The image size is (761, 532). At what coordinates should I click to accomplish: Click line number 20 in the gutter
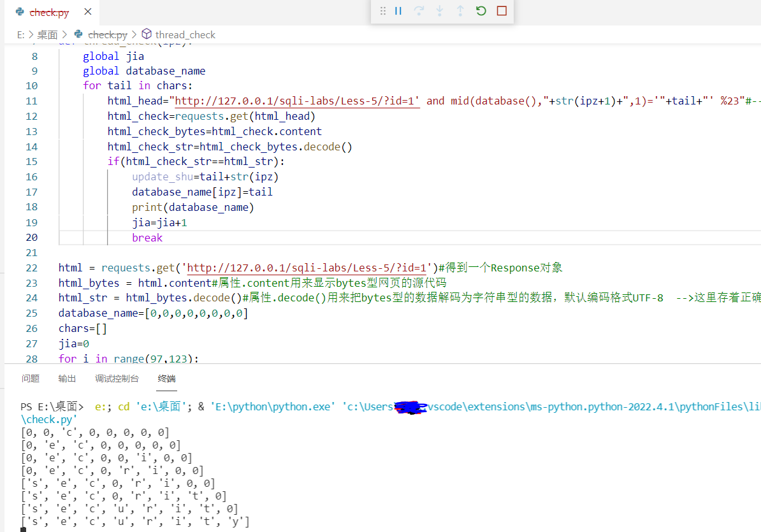pyautogui.click(x=31, y=238)
